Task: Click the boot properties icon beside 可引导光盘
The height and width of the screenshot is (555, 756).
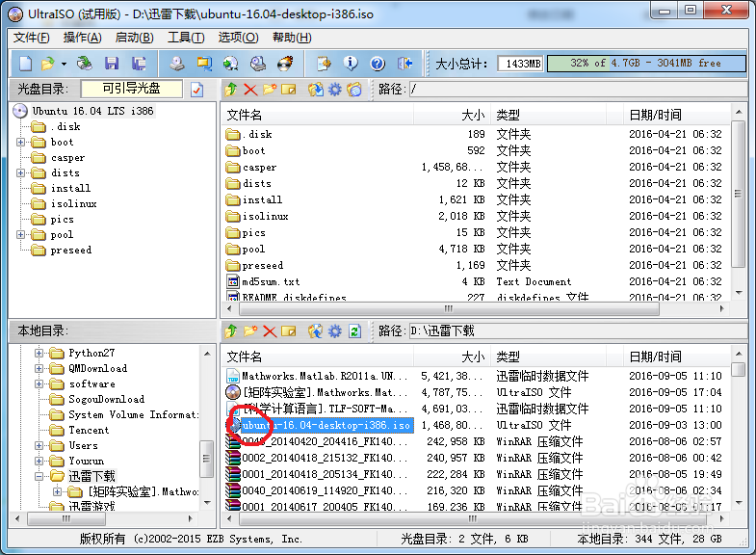Action: (x=196, y=90)
